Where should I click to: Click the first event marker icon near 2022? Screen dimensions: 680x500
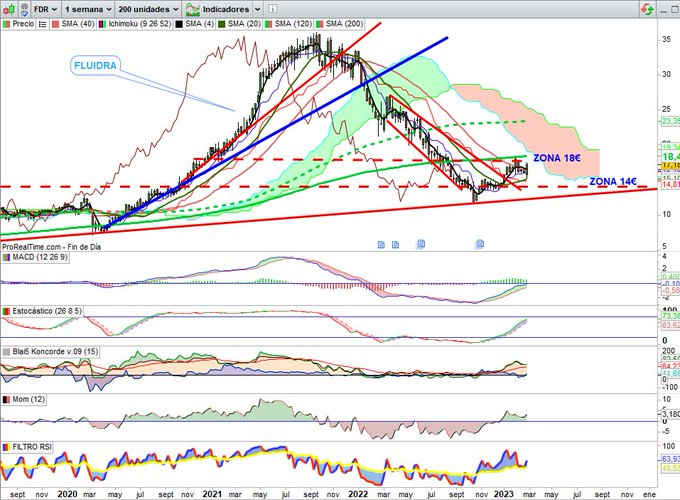[381, 245]
